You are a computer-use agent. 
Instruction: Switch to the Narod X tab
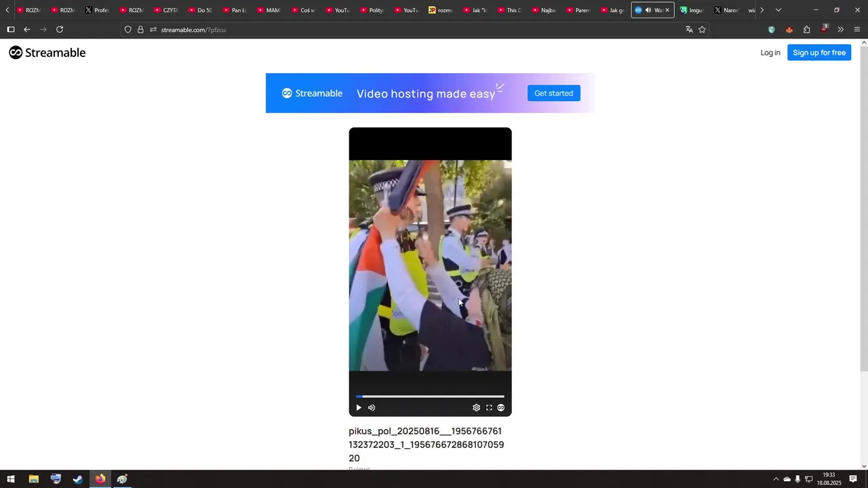728,10
